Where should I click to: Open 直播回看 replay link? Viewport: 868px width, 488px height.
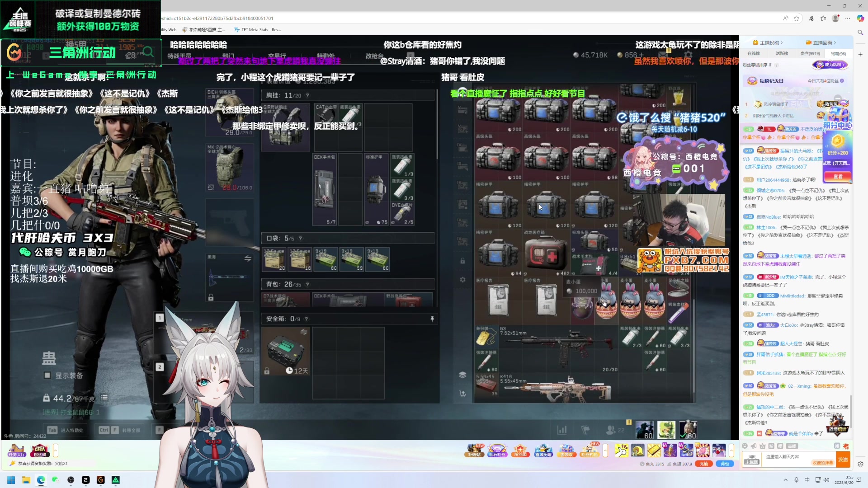[821, 42]
